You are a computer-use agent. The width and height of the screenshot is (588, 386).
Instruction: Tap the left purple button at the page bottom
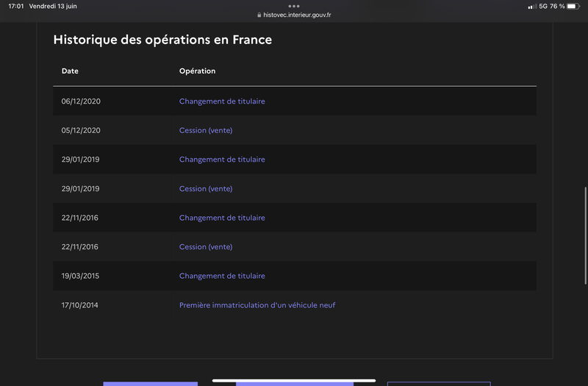point(151,384)
